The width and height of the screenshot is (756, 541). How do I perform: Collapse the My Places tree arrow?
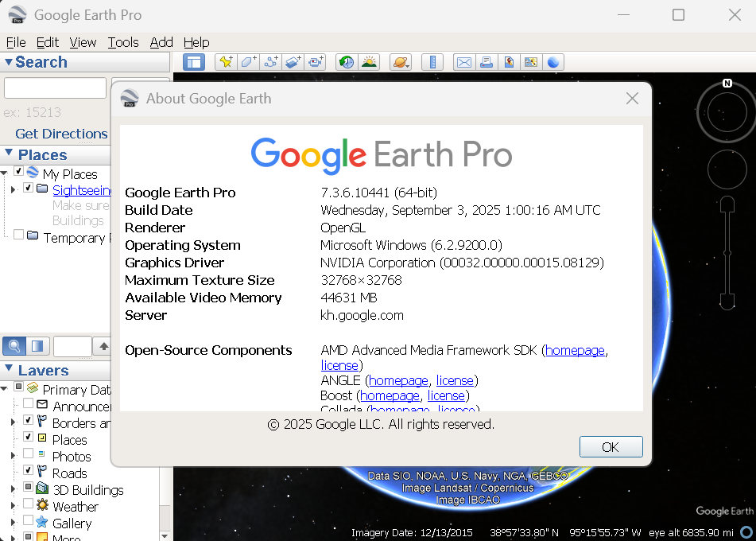point(4,173)
